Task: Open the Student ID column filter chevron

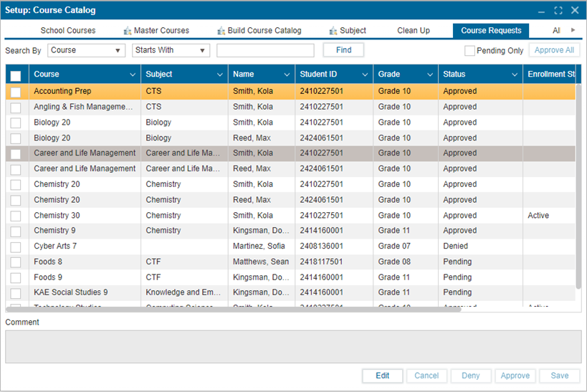Action: pyautogui.click(x=365, y=75)
